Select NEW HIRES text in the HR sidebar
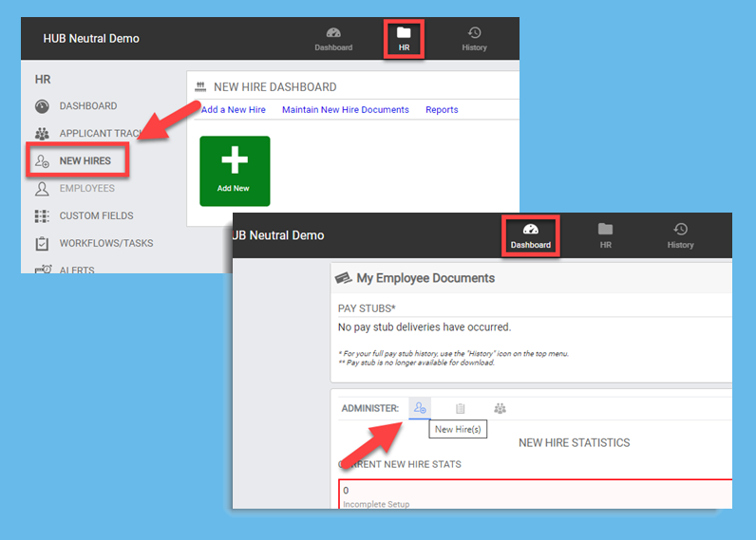756x540 pixels. coord(85,161)
